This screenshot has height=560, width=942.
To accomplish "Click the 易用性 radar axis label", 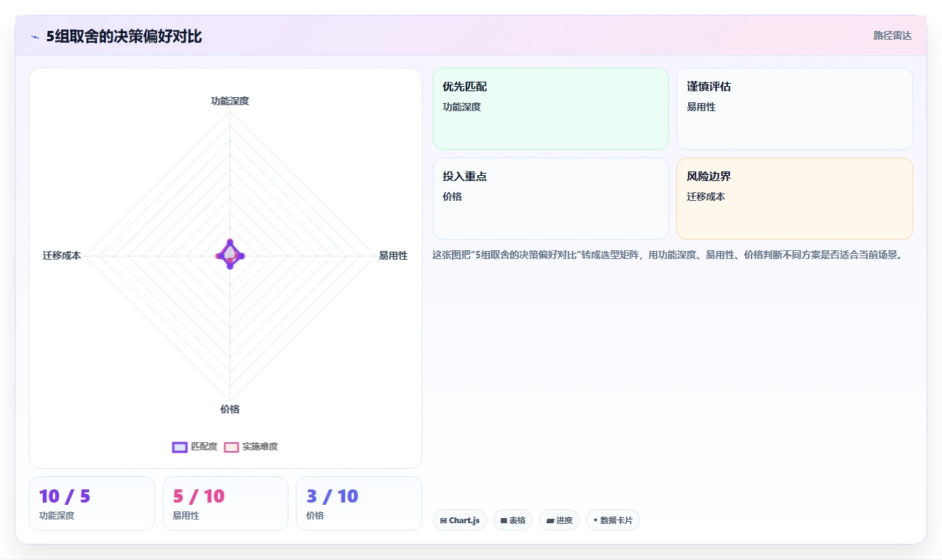I will coord(393,255).
